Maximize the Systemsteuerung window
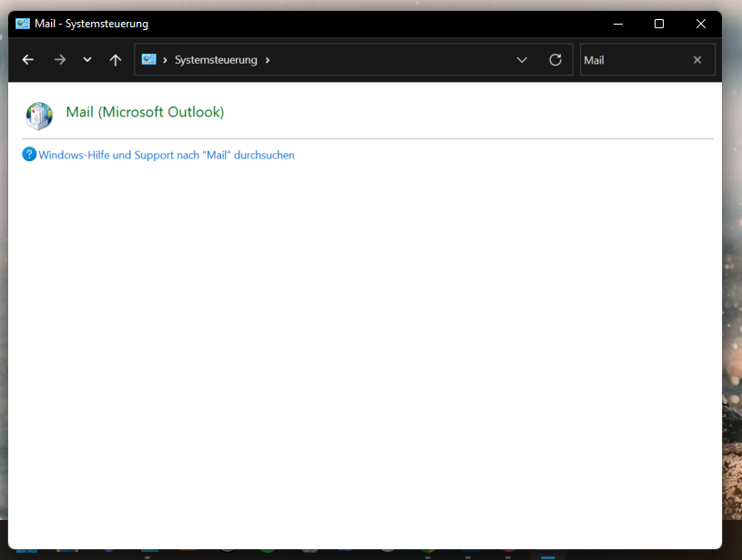 (659, 24)
